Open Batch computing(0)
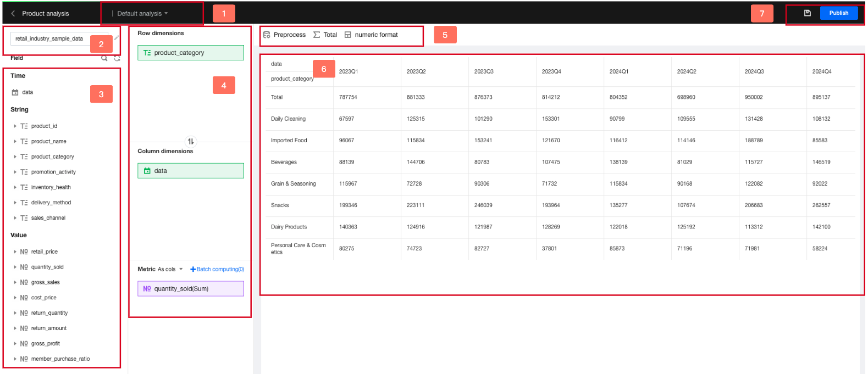This screenshot has width=868, height=374. [x=217, y=269]
